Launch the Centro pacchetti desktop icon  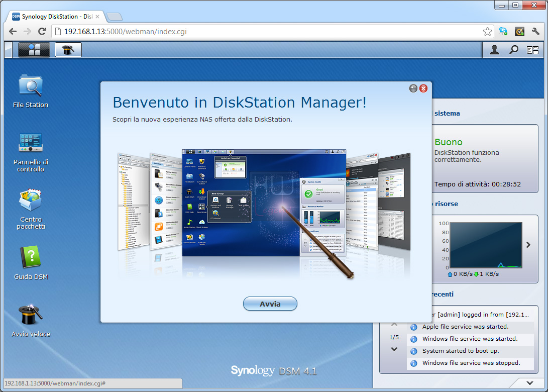point(31,209)
